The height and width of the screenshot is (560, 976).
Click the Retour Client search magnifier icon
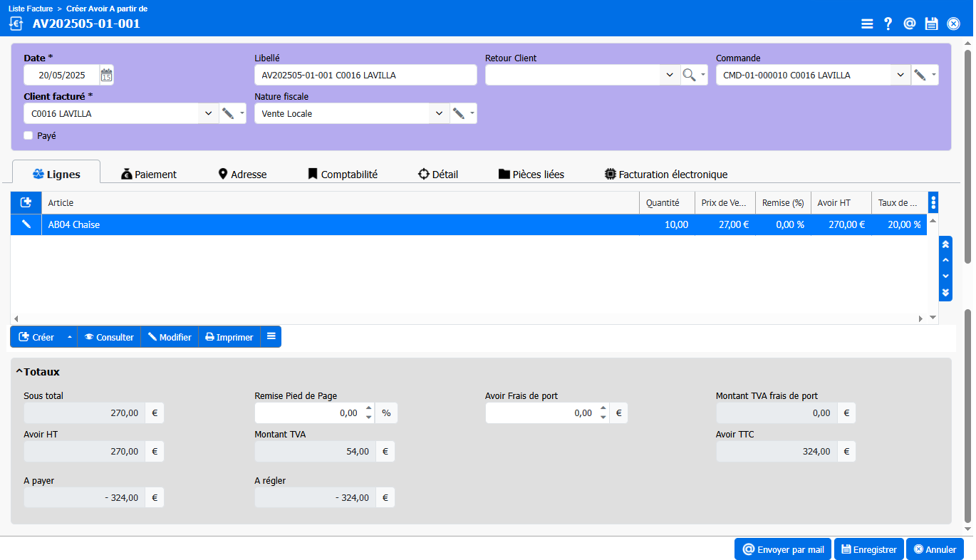[x=689, y=75]
